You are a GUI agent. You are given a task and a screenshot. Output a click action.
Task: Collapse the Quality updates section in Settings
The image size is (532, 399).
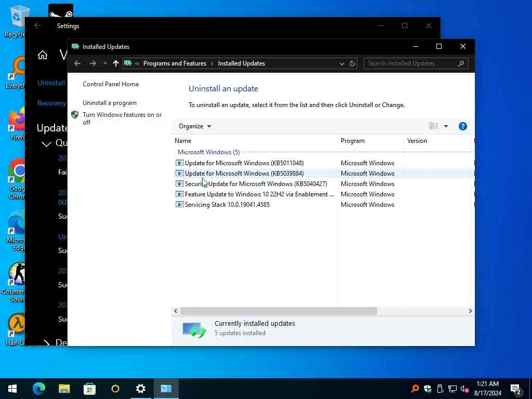point(46,144)
